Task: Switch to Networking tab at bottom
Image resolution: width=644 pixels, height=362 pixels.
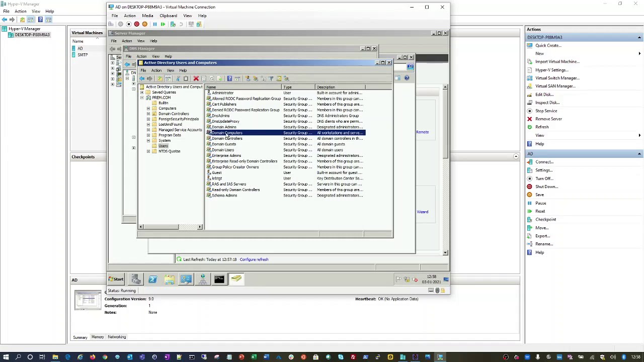Action: pyautogui.click(x=117, y=337)
